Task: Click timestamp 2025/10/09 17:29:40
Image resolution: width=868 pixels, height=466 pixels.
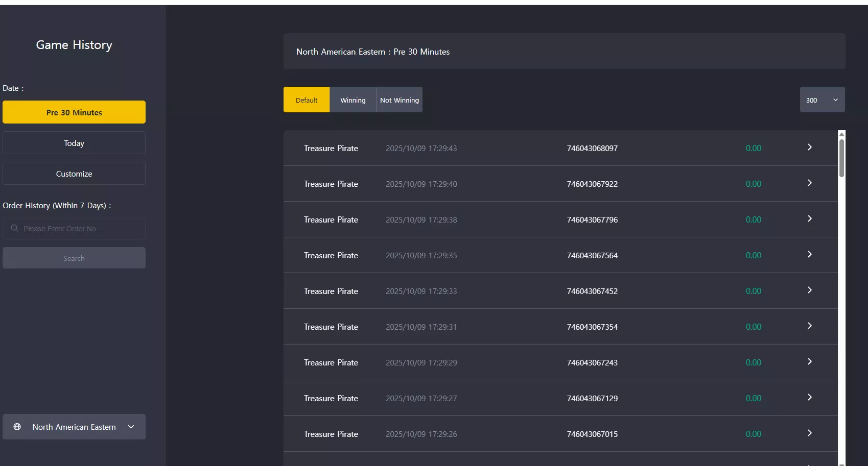Action: point(421,184)
